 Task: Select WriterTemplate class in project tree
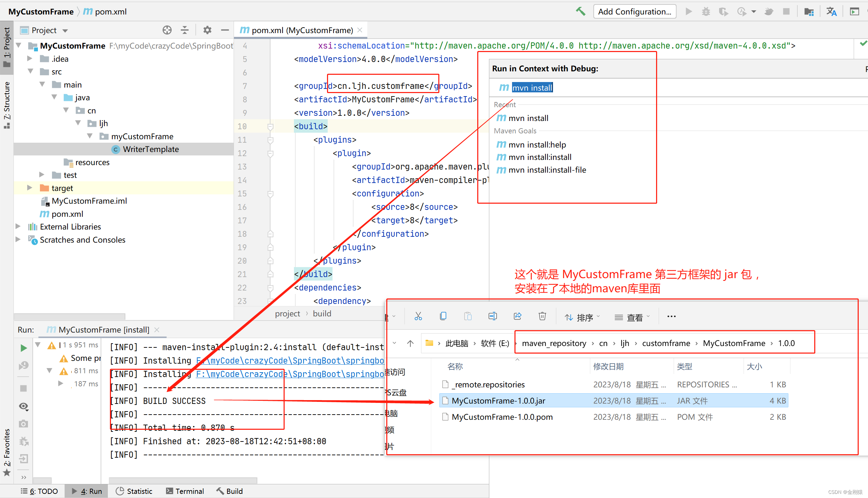pyautogui.click(x=151, y=149)
